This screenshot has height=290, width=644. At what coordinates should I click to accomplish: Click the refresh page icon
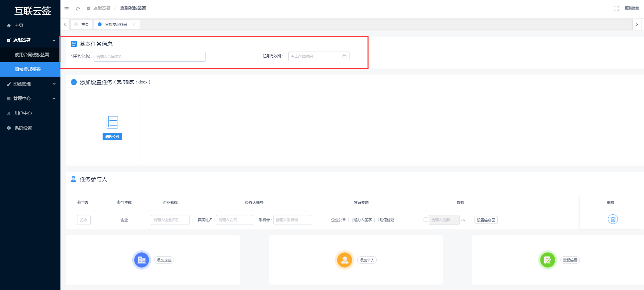tap(78, 8)
